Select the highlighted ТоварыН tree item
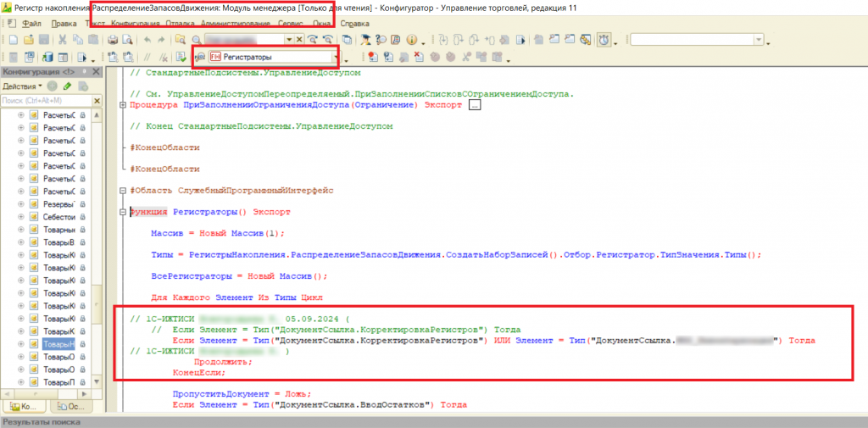868x428 pixels. point(58,344)
